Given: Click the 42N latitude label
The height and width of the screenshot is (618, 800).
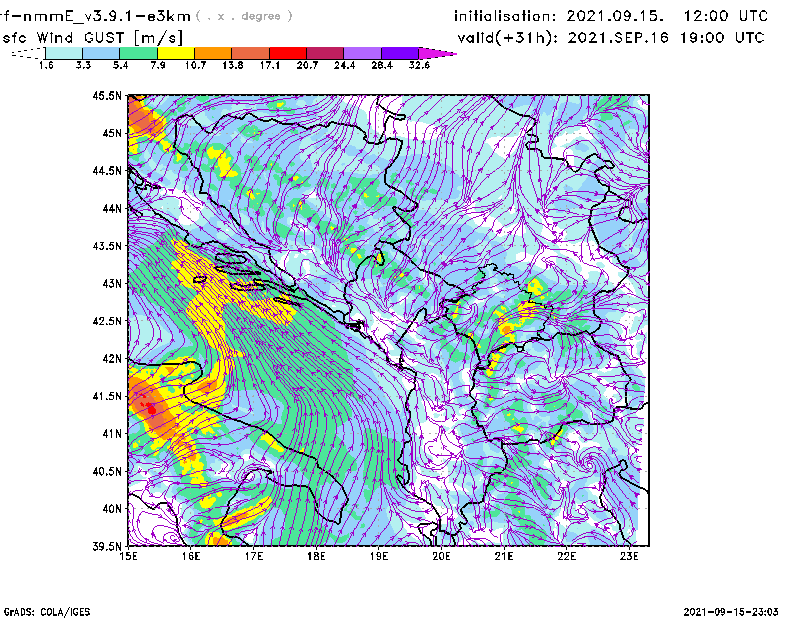Looking at the screenshot, I should [112, 359].
